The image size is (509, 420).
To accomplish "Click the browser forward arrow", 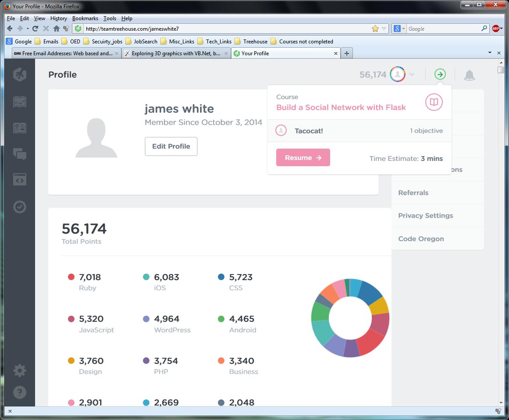I will click(x=20, y=28).
